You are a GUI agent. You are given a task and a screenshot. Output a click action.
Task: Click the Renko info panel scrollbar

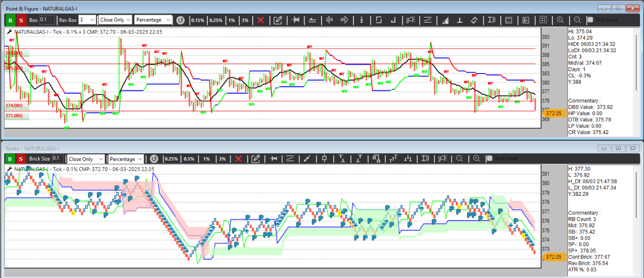636,195
